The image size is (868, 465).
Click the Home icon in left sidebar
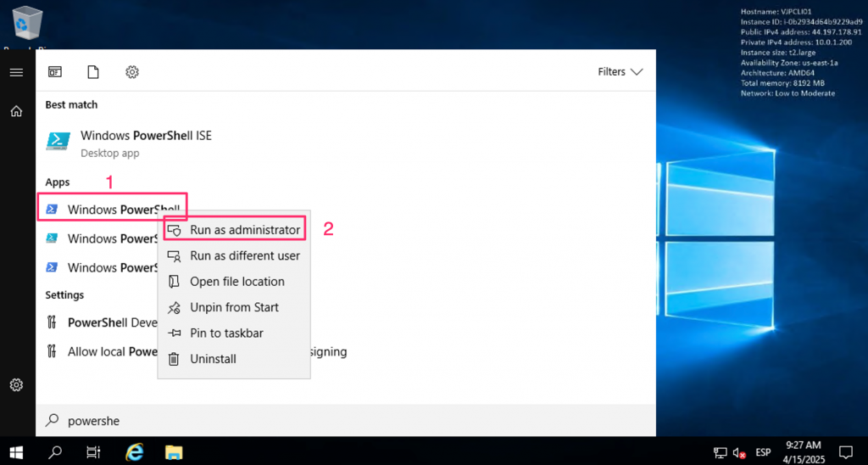pos(16,111)
